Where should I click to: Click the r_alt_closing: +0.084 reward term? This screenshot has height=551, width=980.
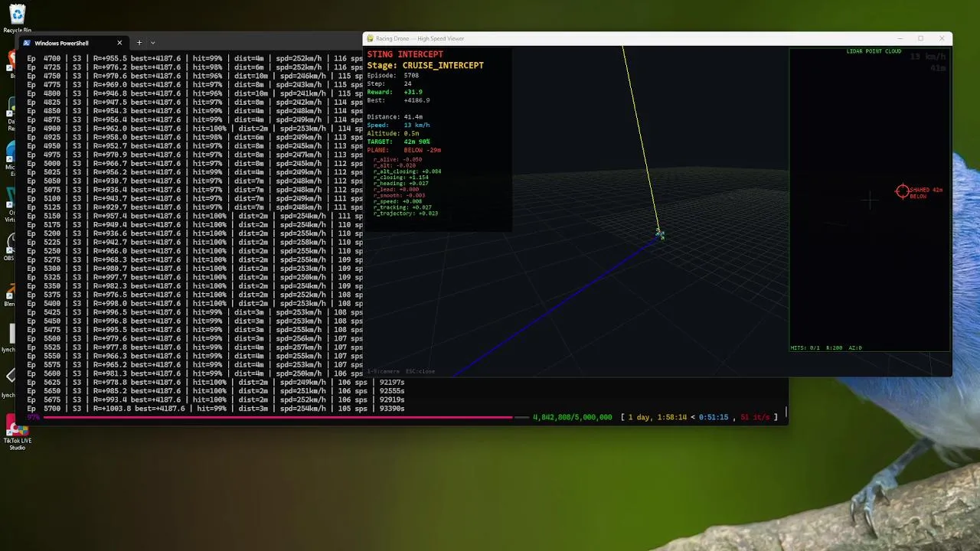(x=407, y=171)
